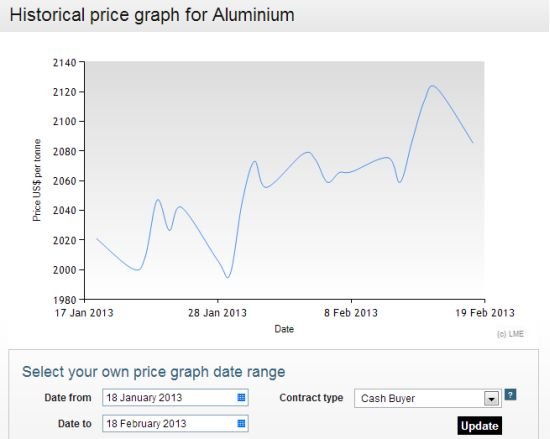Expand the Contract type dropdown arrow
The image size is (550, 439).
pos(491,399)
